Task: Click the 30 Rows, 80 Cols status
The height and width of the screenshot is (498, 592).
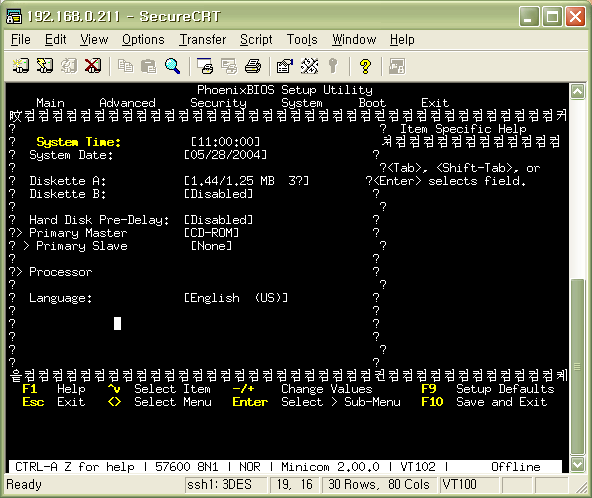Action: (379, 484)
